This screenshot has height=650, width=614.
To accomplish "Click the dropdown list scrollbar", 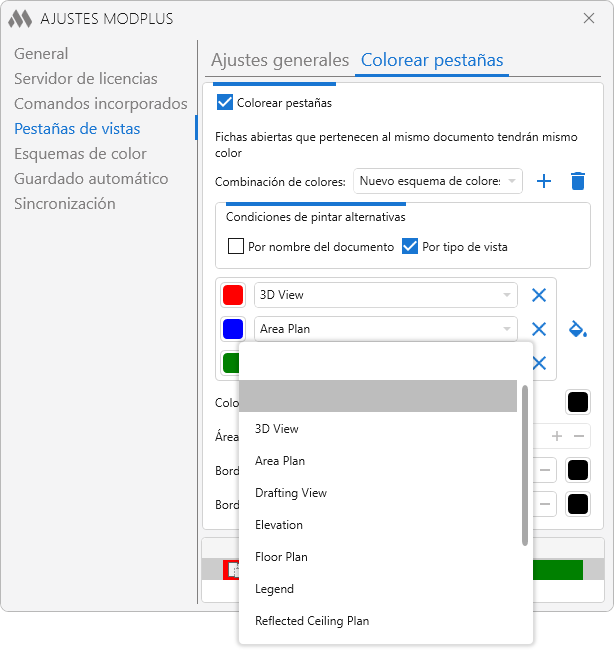I will click(x=525, y=465).
